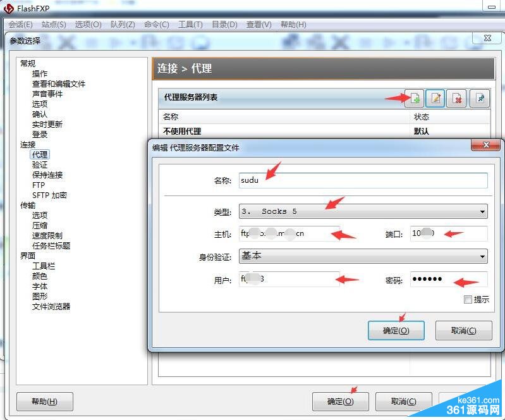Open the 选项(O) menu
The width and height of the screenshot is (505, 420).
pyautogui.click(x=88, y=25)
